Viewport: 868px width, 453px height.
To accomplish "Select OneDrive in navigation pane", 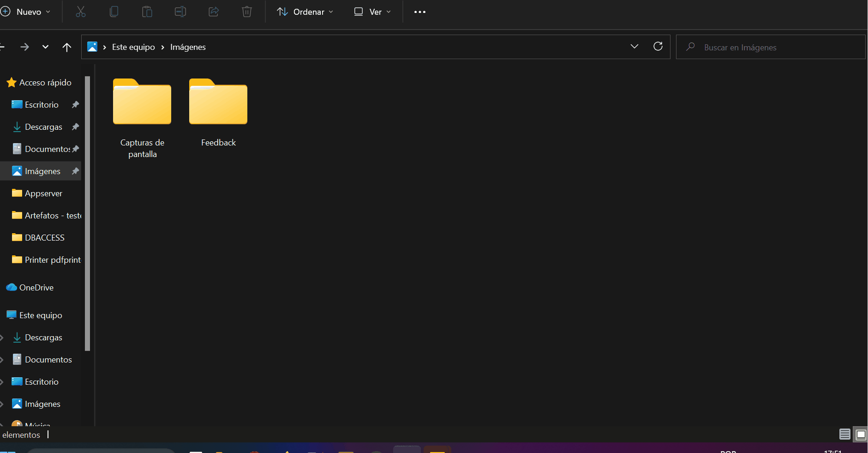I will click(30, 288).
